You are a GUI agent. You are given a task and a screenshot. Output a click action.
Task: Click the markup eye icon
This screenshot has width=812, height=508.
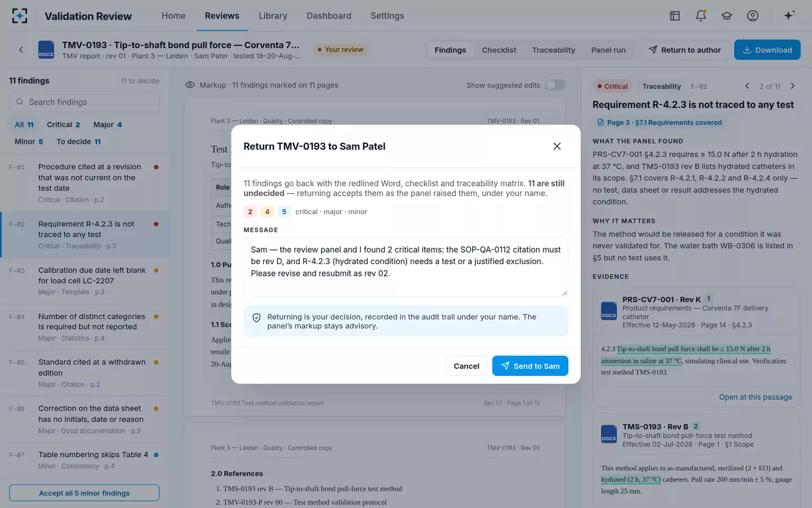[190, 85]
